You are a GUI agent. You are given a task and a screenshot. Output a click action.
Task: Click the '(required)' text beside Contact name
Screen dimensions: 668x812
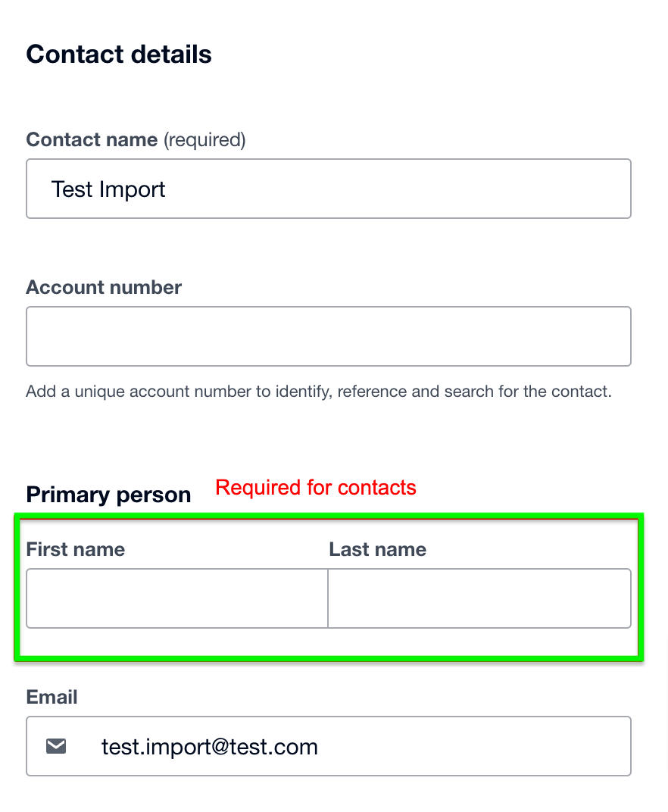point(204,140)
